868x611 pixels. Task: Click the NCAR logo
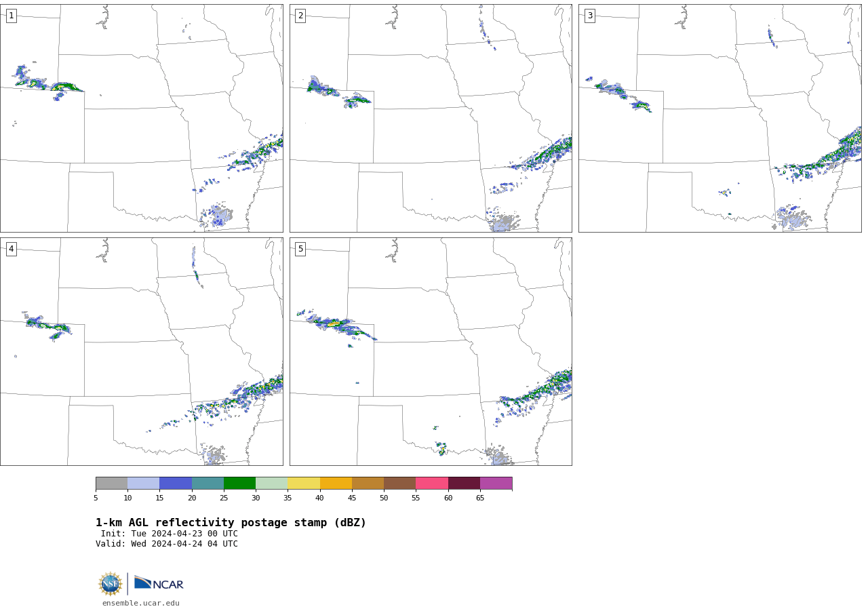(159, 583)
